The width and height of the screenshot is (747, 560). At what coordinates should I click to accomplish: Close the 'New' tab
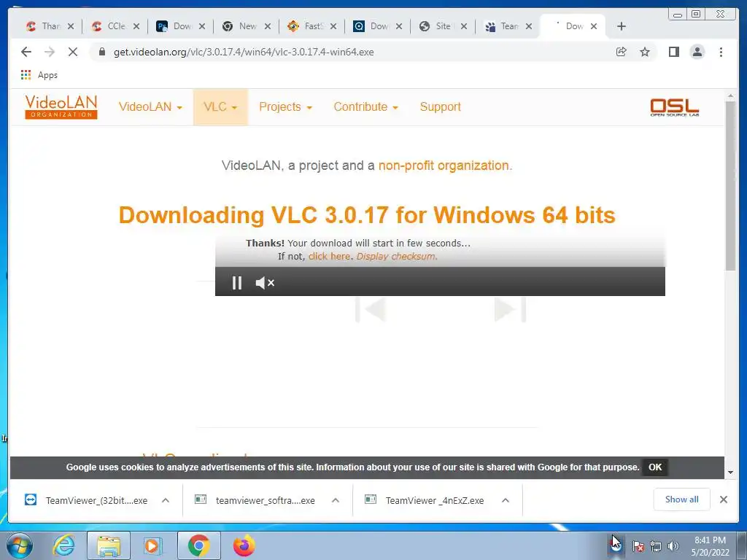(268, 26)
